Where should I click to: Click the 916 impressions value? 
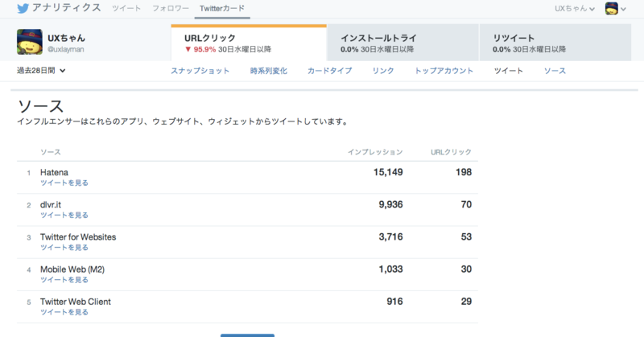[x=394, y=302]
